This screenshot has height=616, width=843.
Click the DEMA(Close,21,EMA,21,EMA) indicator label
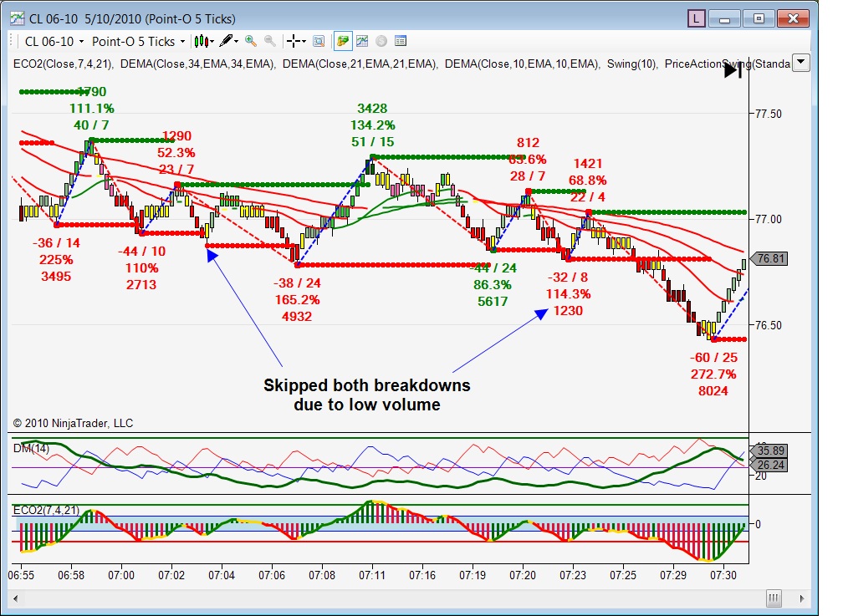tap(360, 64)
